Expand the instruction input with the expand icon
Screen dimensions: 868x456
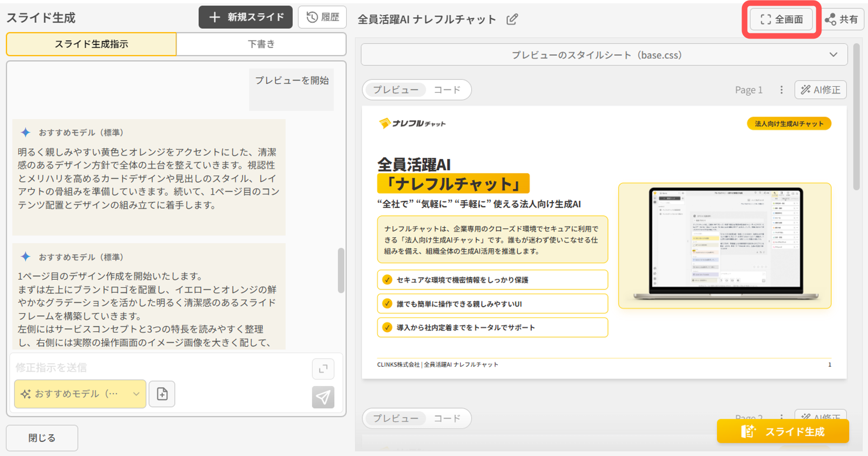coord(323,369)
